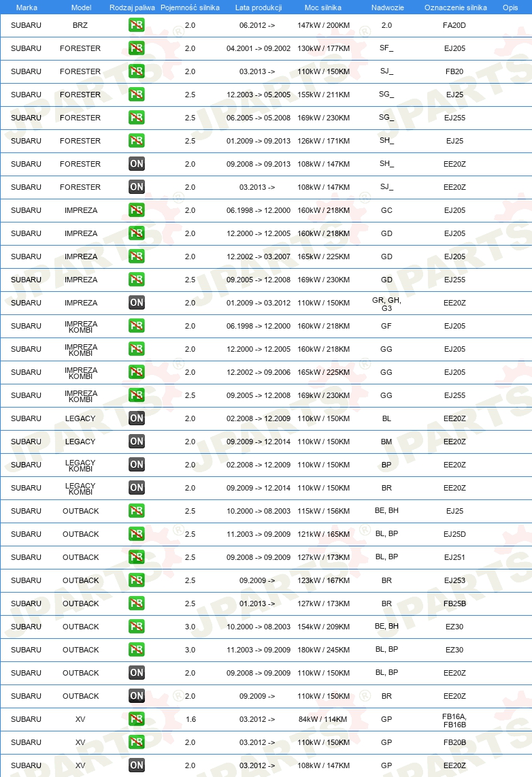Click the Pojemność silnika column header
This screenshot has width=532, height=777.
190,7
